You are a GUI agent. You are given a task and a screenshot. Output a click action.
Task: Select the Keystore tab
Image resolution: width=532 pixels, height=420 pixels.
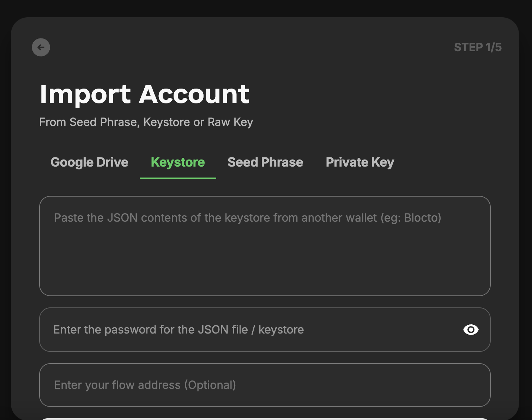pyautogui.click(x=178, y=162)
